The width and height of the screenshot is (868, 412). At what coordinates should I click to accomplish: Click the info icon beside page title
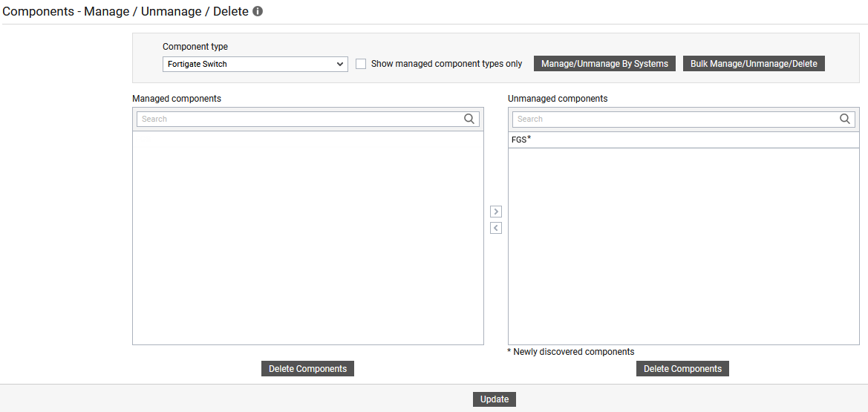click(x=258, y=11)
